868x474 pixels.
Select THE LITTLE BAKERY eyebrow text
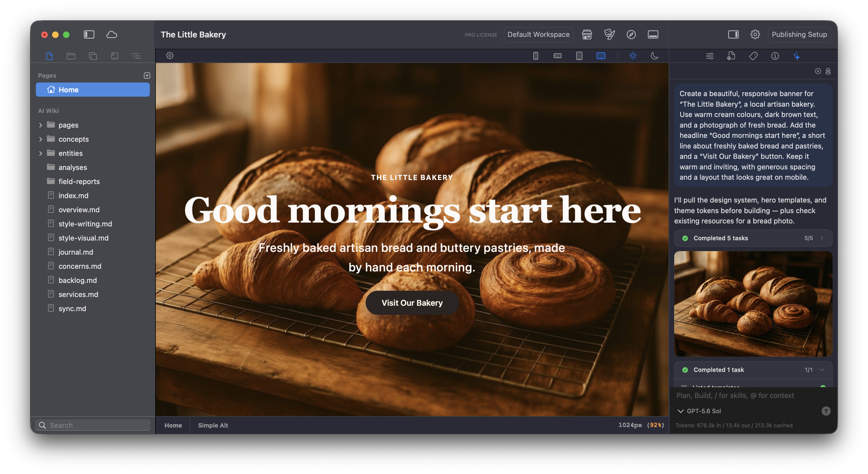click(412, 177)
